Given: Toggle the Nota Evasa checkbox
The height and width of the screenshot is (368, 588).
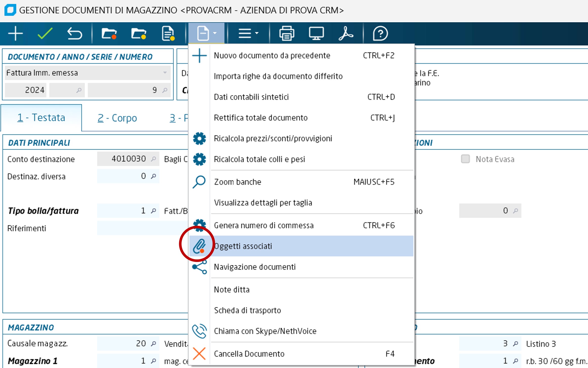Looking at the screenshot, I should (x=465, y=159).
